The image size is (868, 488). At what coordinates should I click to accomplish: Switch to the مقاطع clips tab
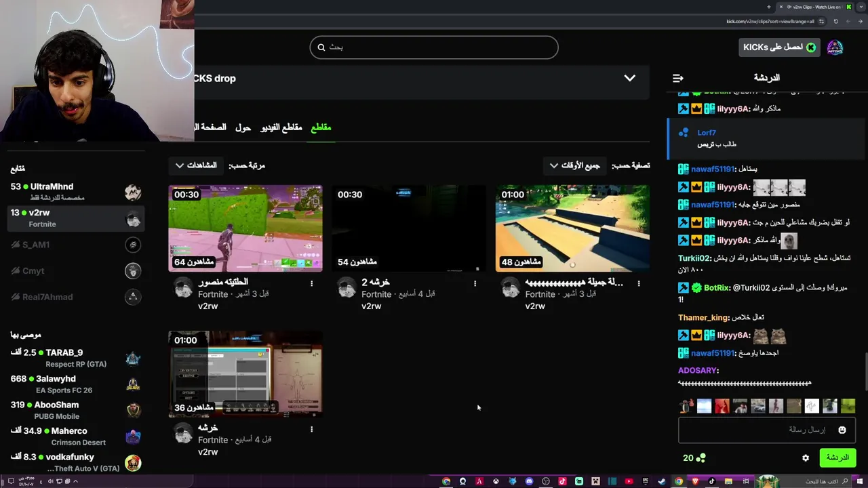click(x=321, y=127)
